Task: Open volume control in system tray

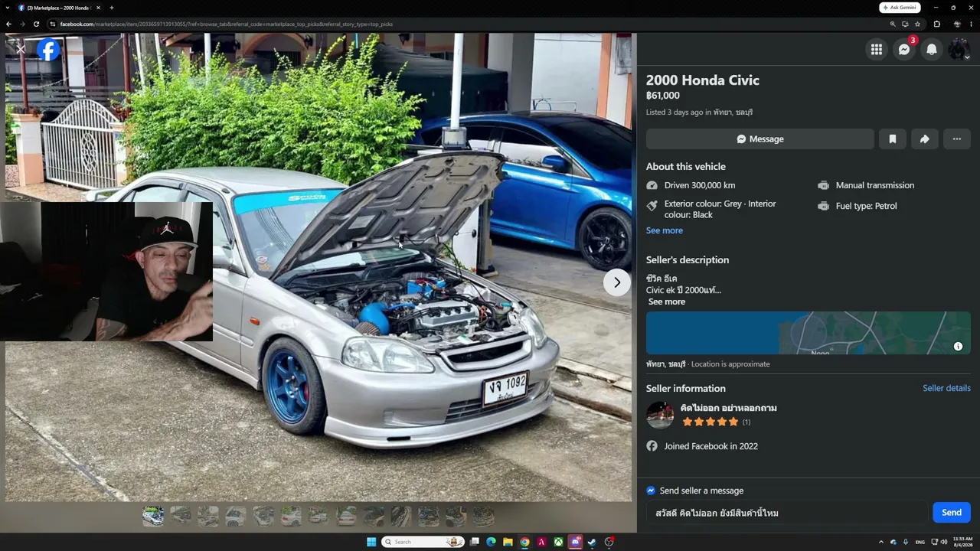Action: 944,542
